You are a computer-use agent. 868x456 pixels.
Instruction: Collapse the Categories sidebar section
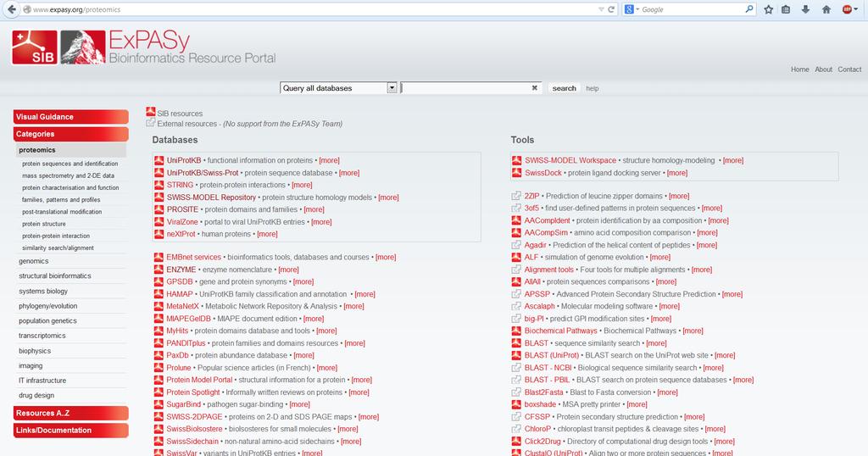[x=71, y=134]
